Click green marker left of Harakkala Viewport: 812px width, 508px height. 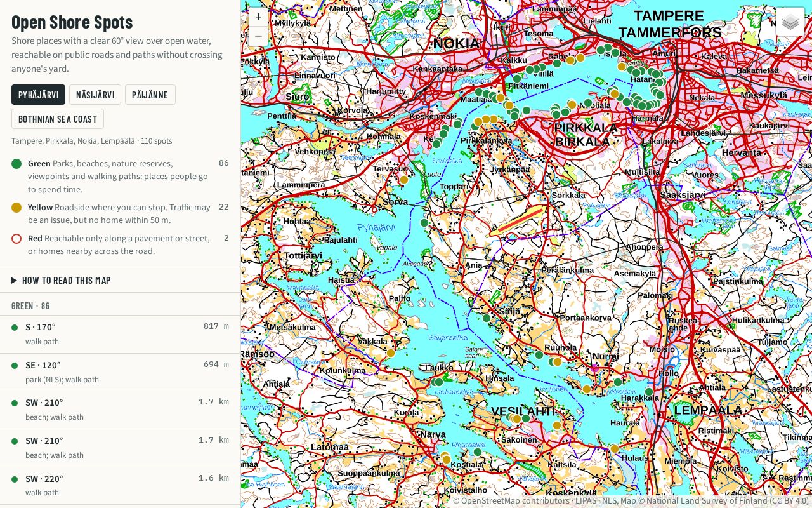pos(618,382)
